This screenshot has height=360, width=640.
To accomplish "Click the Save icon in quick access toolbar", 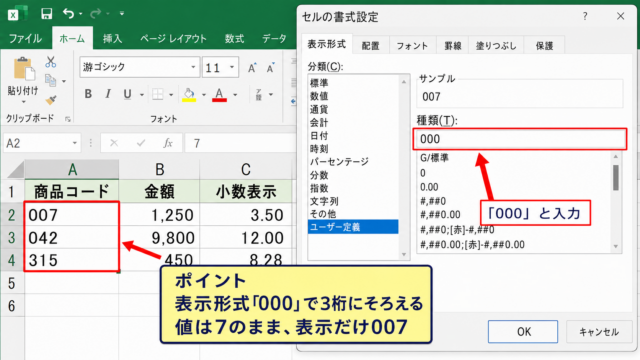I will pyautogui.click(x=47, y=13).
